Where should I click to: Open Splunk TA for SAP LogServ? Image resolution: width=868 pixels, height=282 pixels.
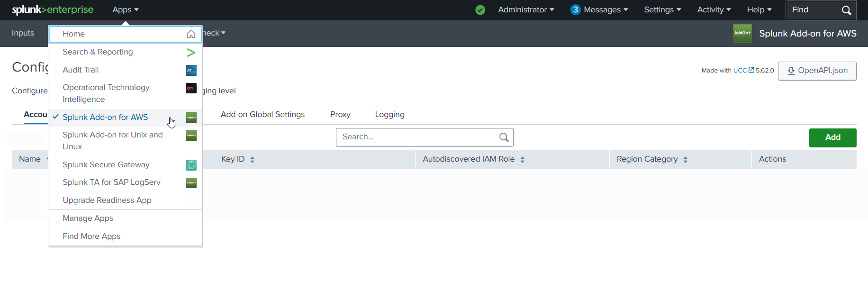(x=126, y=182)
